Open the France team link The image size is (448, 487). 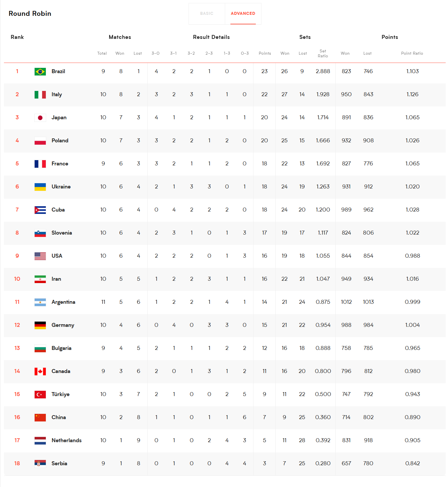point(60,164)
